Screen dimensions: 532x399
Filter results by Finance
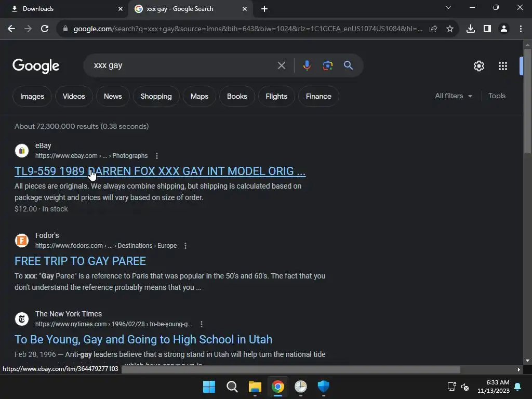click(318, 96)
